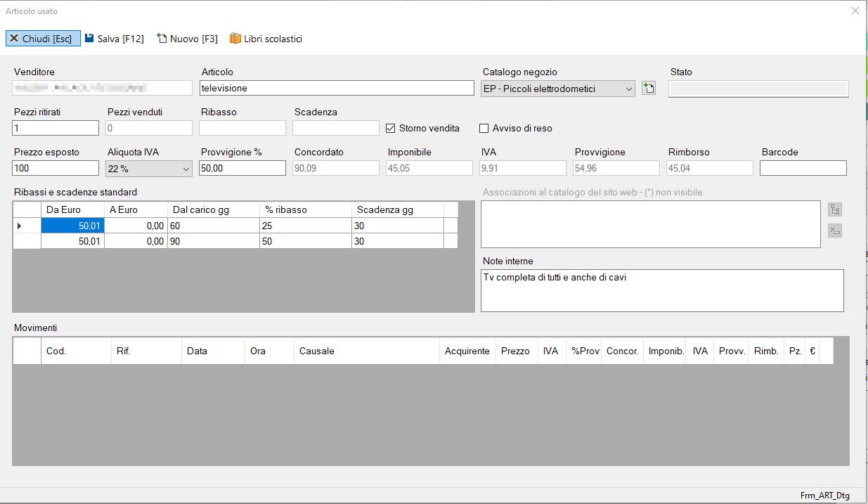
Task: Close the Articolo usato window
Action: coord(855,11)
